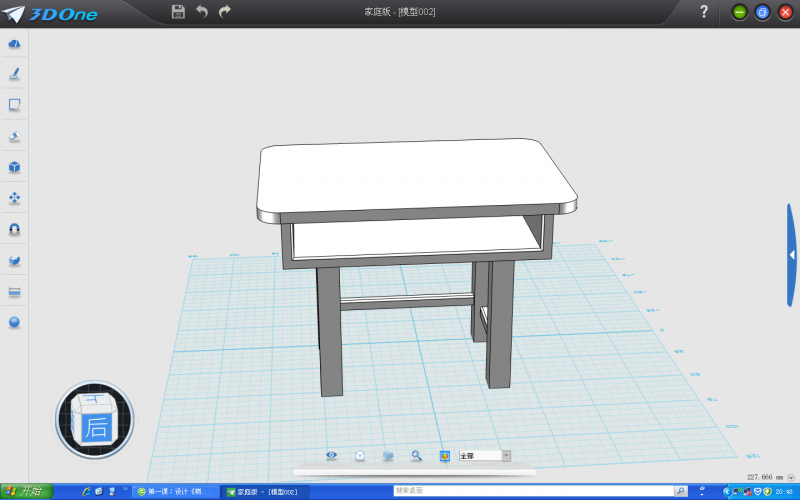
Task: Open the 3DOne logo main menu
Action: [49, 13]
